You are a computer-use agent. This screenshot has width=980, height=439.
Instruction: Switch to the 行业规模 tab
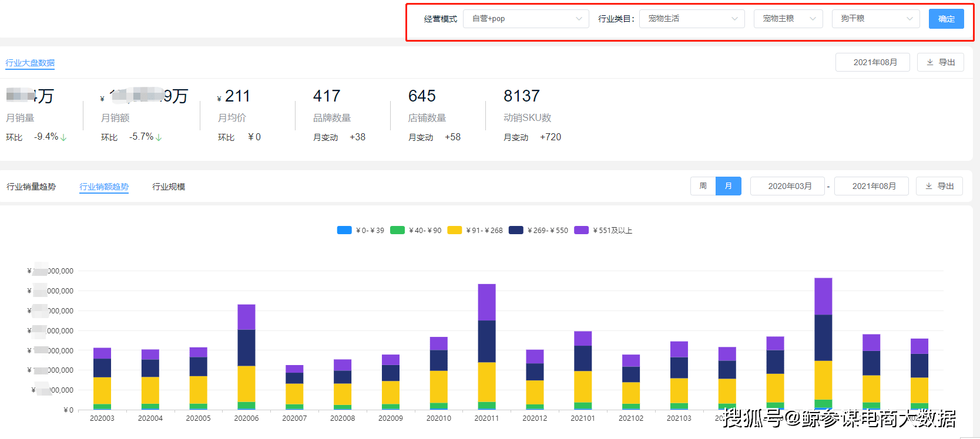pyautogui.click(x=169, y=187)
